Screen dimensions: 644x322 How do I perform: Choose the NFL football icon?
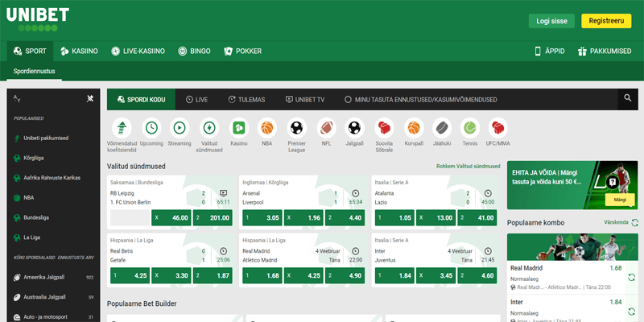click(327, 128)
